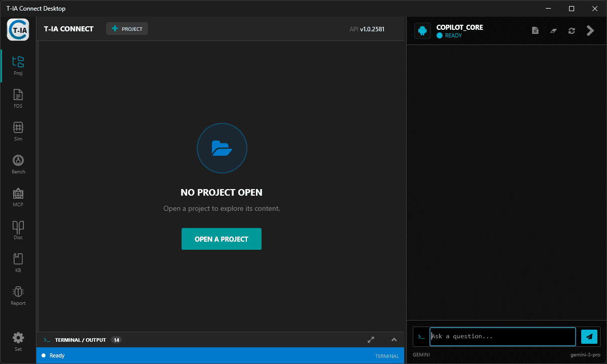
Task: Collapse the Copilot panel with the chevron
Action: (x=590, y=30)
